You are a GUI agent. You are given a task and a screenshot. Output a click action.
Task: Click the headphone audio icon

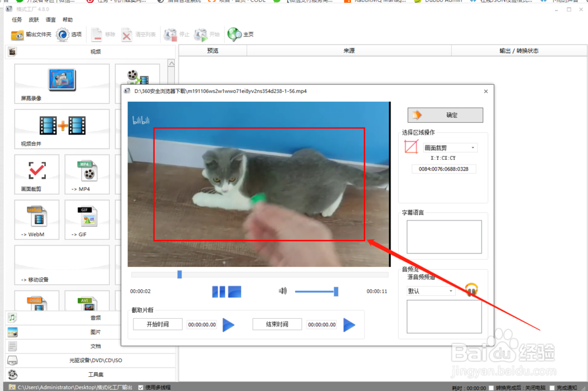[472, 290]
